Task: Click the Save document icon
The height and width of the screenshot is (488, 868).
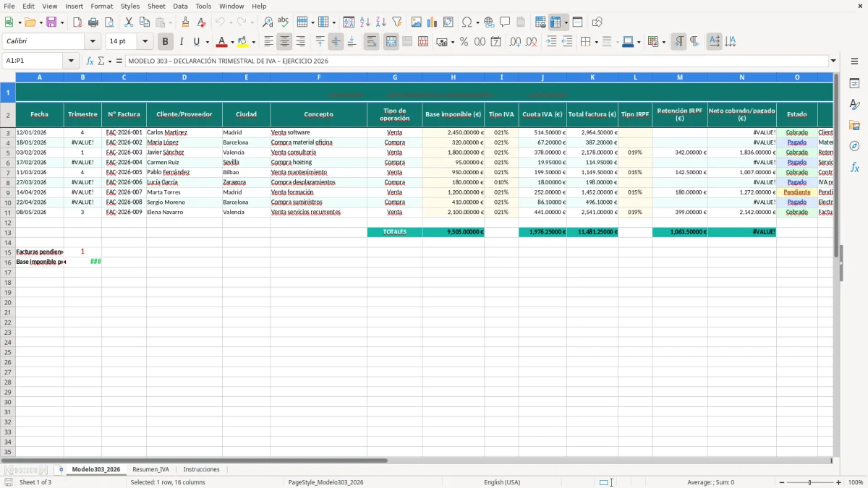Action: pos(51,22)
